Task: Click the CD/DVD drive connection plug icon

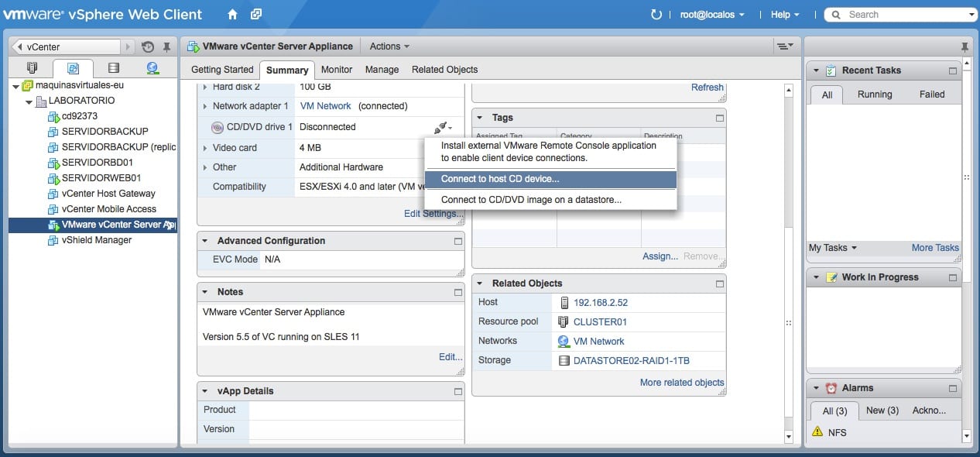Action: coord(441,127)
